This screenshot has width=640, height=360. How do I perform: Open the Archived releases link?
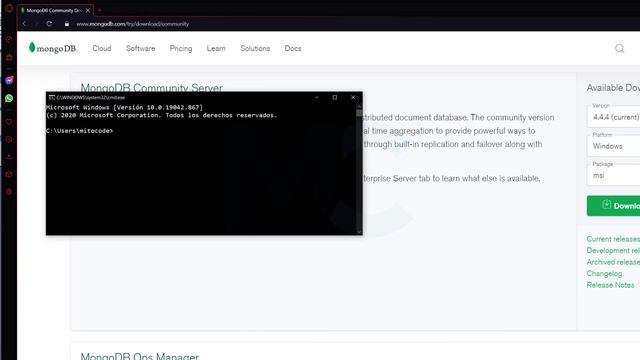[x=613, y=262]
